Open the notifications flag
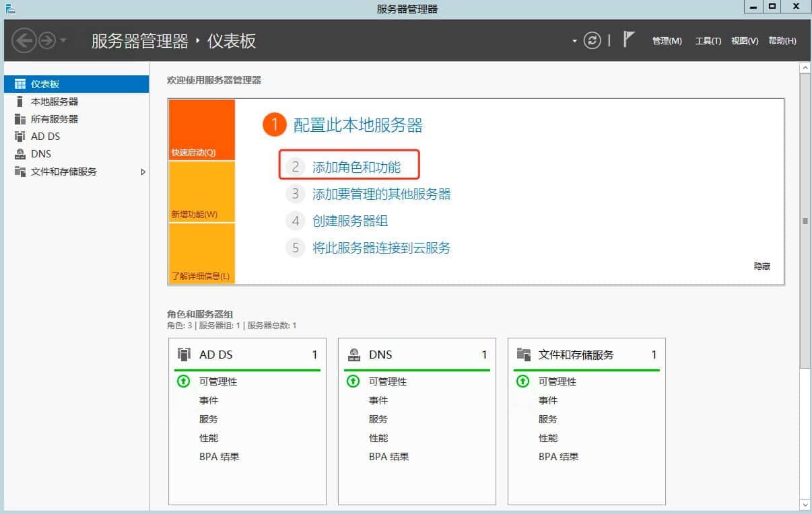 [629, 40]
